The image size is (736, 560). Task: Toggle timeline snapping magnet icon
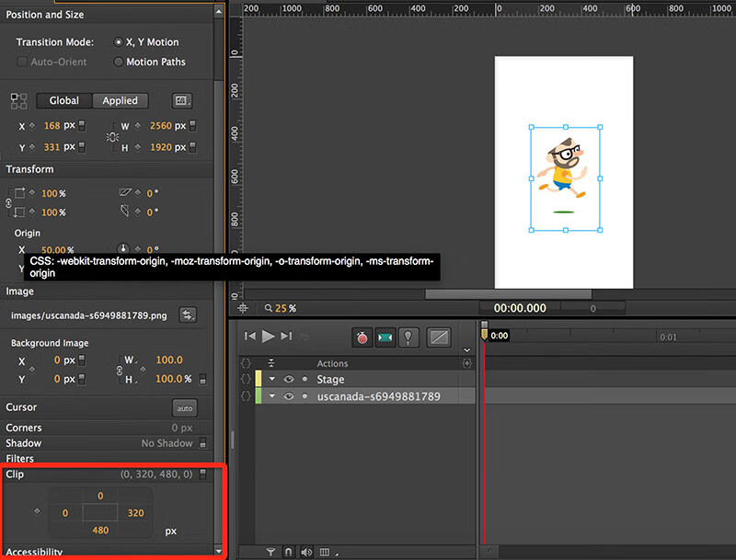coord(288,552)
